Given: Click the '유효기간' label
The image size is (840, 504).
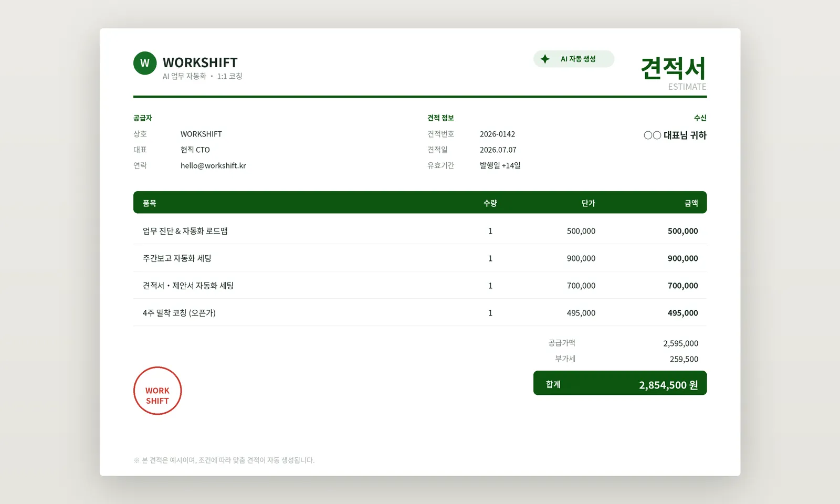Looking at the screenshot, I should [x=440, y=165].
